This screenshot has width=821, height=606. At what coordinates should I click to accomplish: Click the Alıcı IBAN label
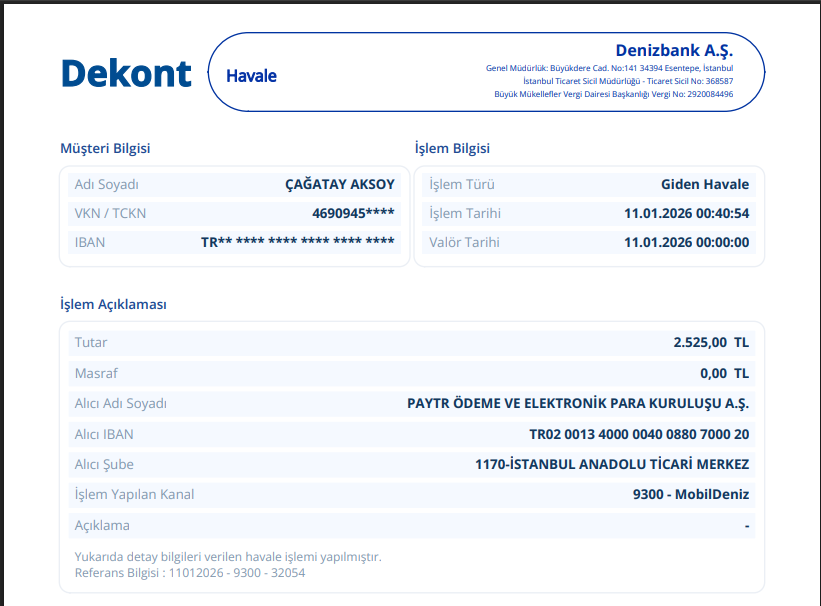104,434
